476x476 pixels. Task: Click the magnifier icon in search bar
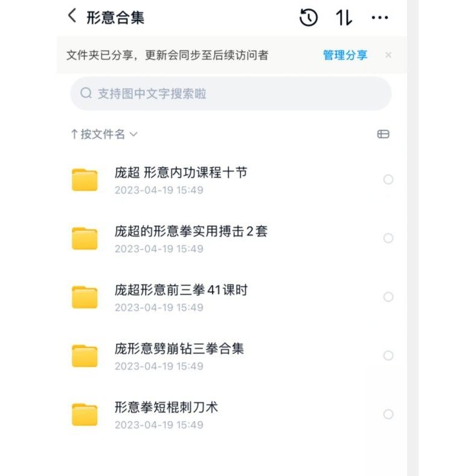click(x=86, y=93)
